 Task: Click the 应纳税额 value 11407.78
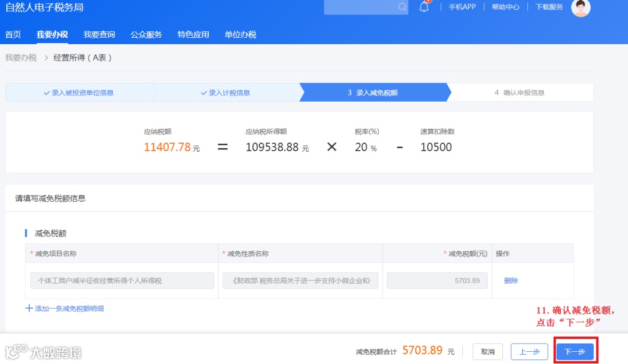(x=167, y=147)
